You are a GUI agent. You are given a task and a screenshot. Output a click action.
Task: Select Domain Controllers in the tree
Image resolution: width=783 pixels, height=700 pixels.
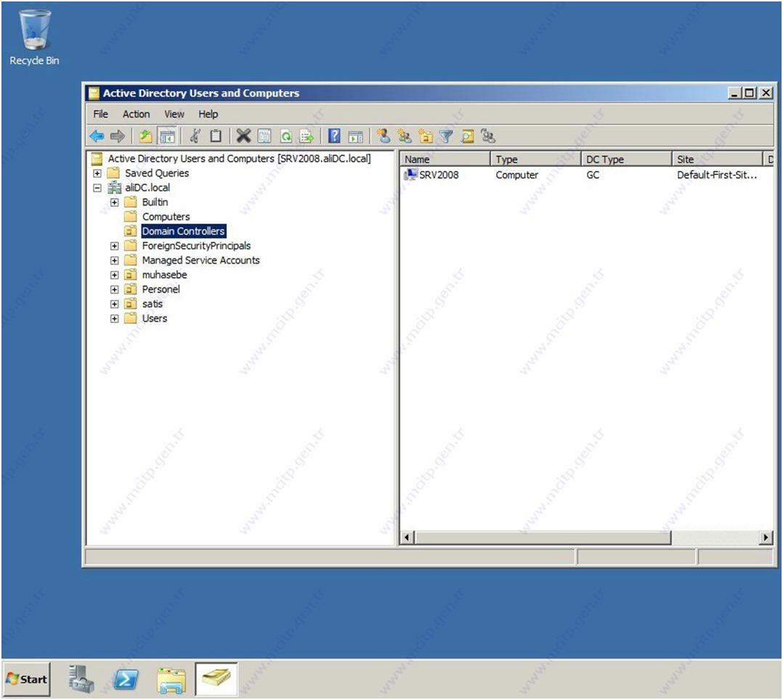(x=183, y=231)
